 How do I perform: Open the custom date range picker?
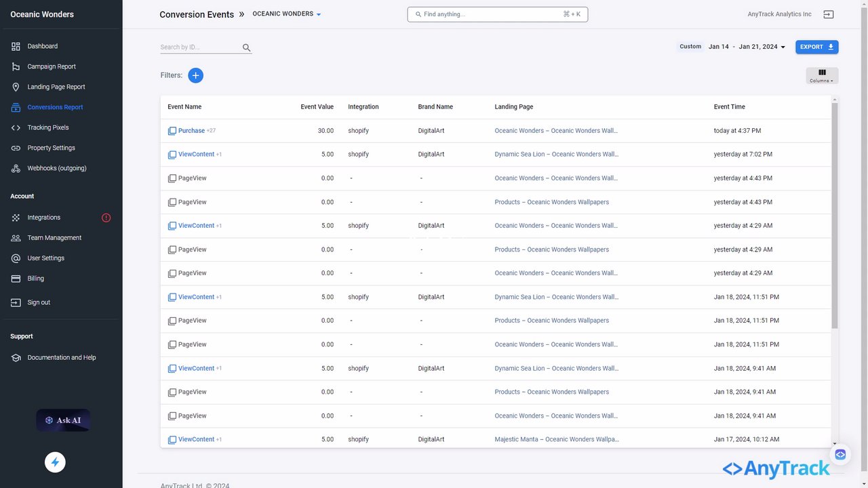pos(746,47)
